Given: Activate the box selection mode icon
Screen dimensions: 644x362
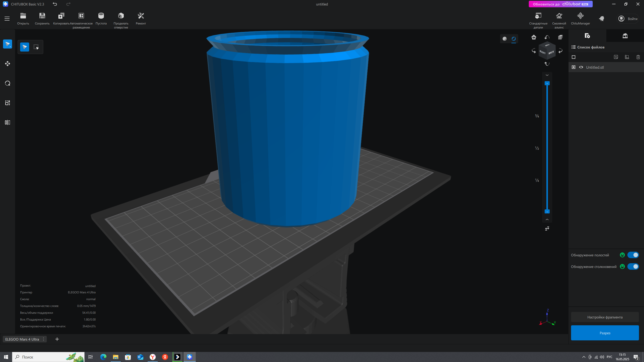Looking at the screenshot, I should (36, 47).
